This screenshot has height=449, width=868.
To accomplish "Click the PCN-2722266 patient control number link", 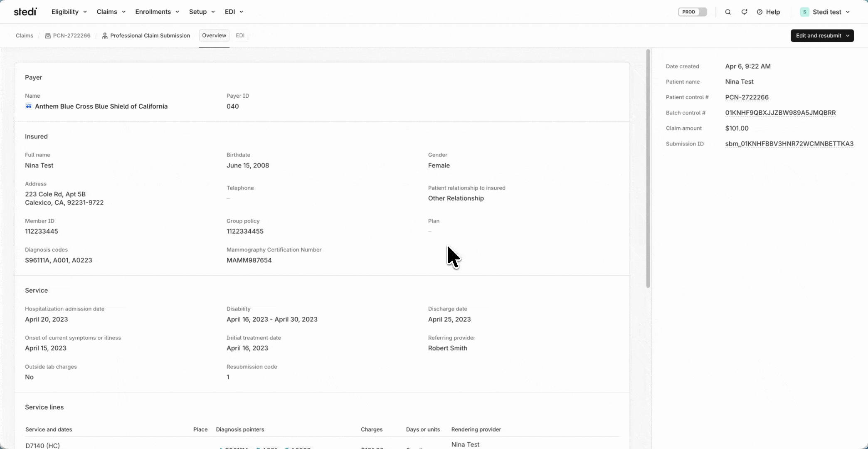I will pos(747,97).
